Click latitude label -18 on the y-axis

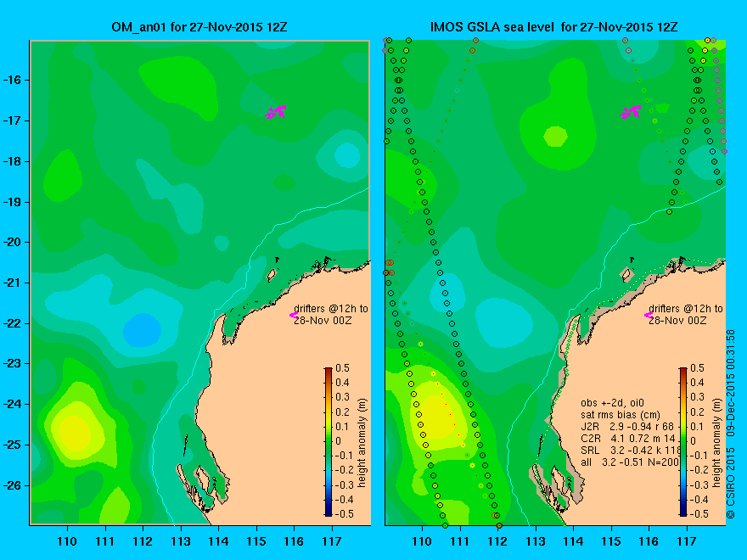(x=14, y=161)
